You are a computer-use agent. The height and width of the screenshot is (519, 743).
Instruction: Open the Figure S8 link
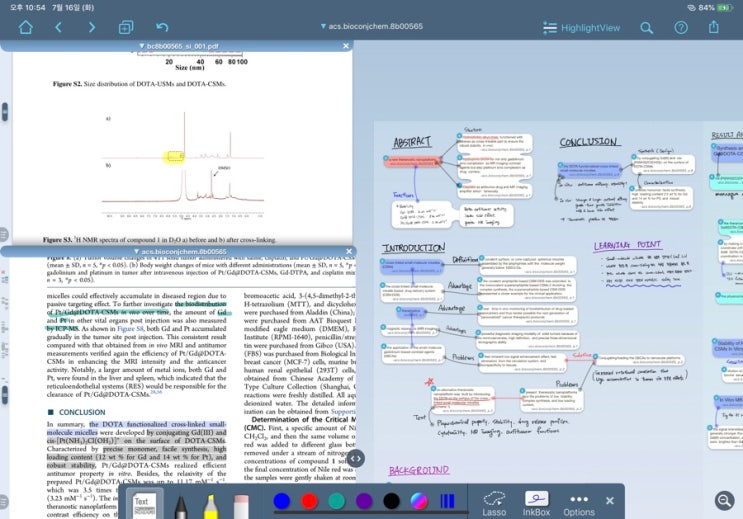[130, 328]
